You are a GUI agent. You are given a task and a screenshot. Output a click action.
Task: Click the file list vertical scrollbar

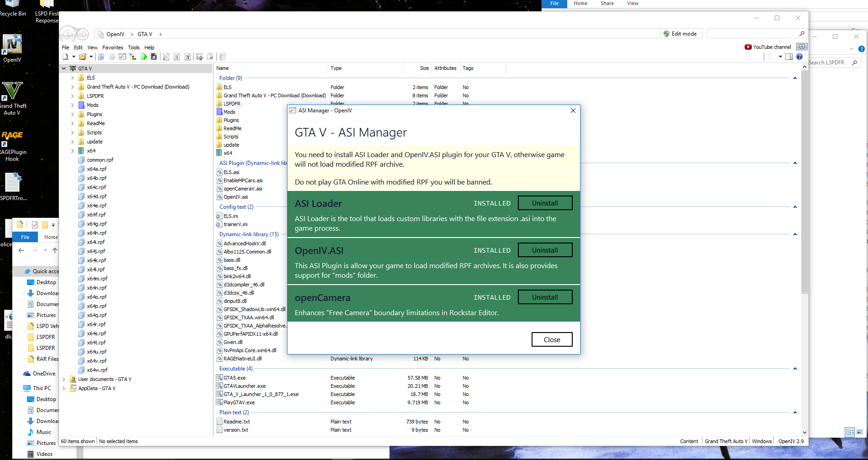[804, 183]
